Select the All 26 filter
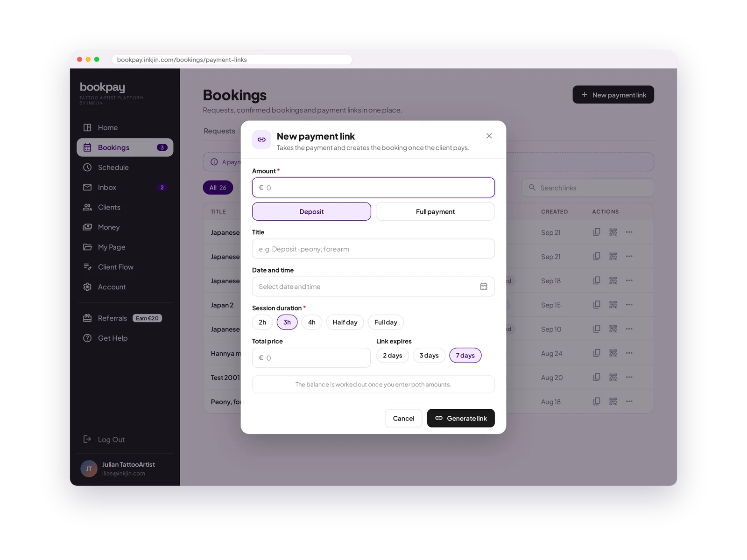Screen dimensions: 747x560 point(218,188)
